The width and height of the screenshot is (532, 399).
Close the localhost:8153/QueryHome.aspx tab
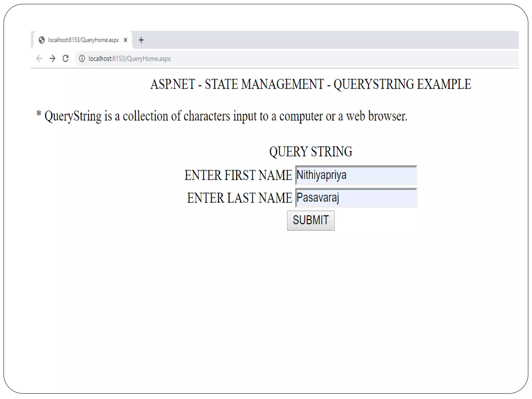pyautogui.click(x=125, y=40)
